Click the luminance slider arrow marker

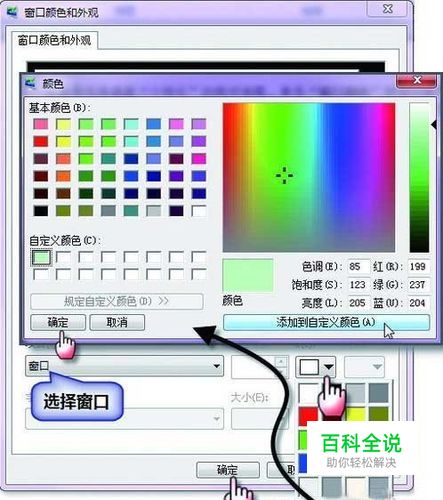click(433, 126)
